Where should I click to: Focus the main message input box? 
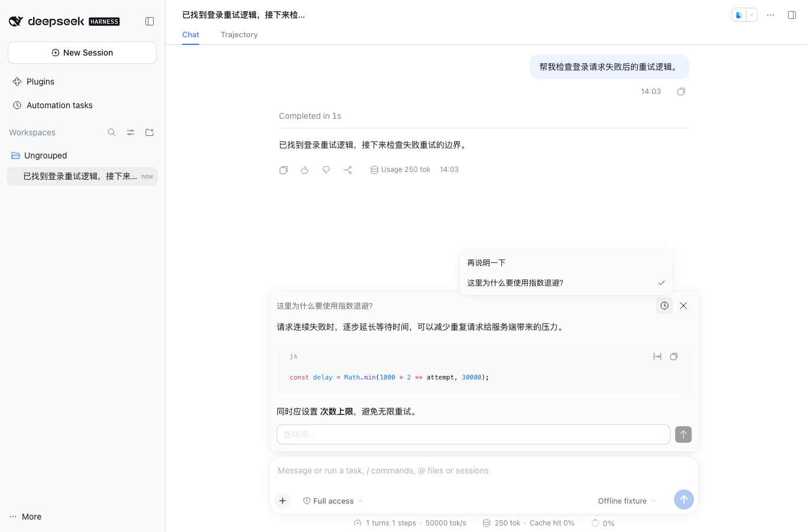pyautogui.click(x=484, y=471)
